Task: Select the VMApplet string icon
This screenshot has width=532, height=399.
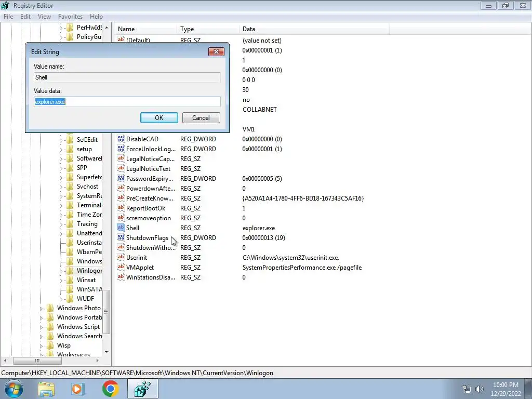Action: click(121, 267)
